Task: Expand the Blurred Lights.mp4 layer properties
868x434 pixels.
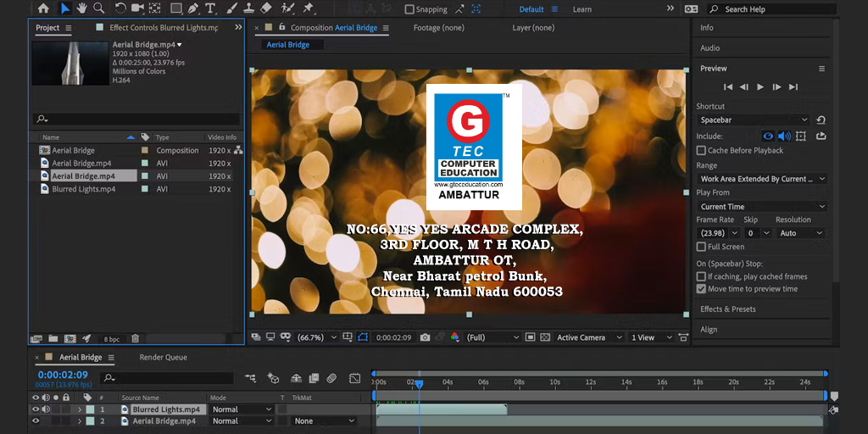Action: point(80,409)
